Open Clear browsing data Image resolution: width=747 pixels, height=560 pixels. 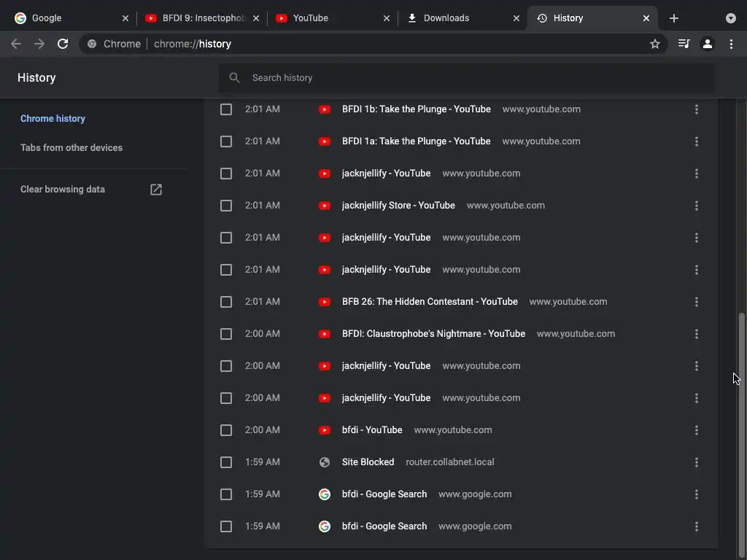63,189
